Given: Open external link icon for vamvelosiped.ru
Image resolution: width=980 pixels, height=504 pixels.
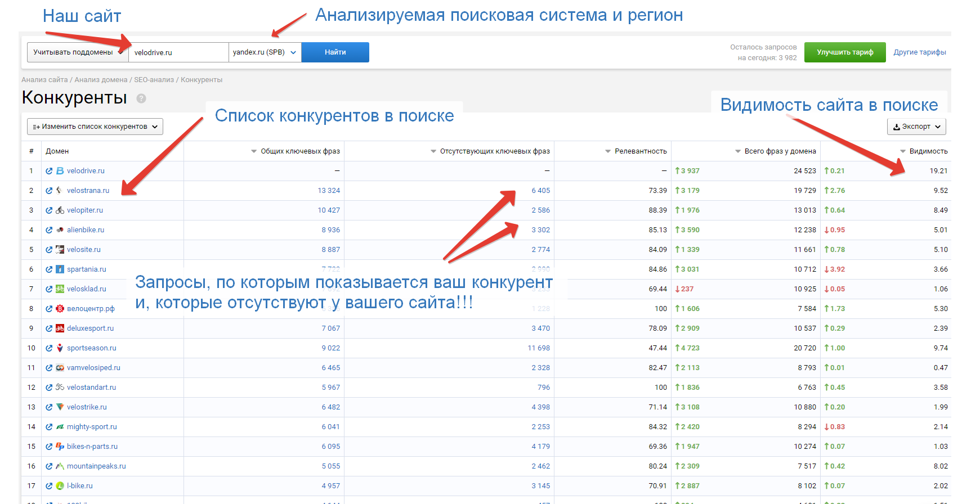Looking at the screenshot, I should [x=49, y=368].
